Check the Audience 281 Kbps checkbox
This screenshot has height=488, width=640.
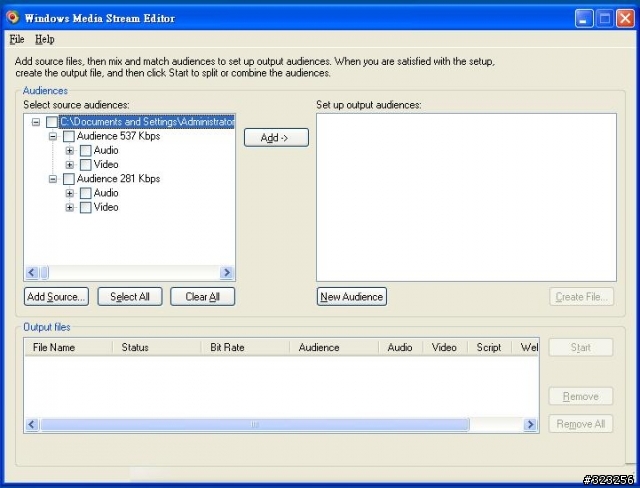coord(69,179)
